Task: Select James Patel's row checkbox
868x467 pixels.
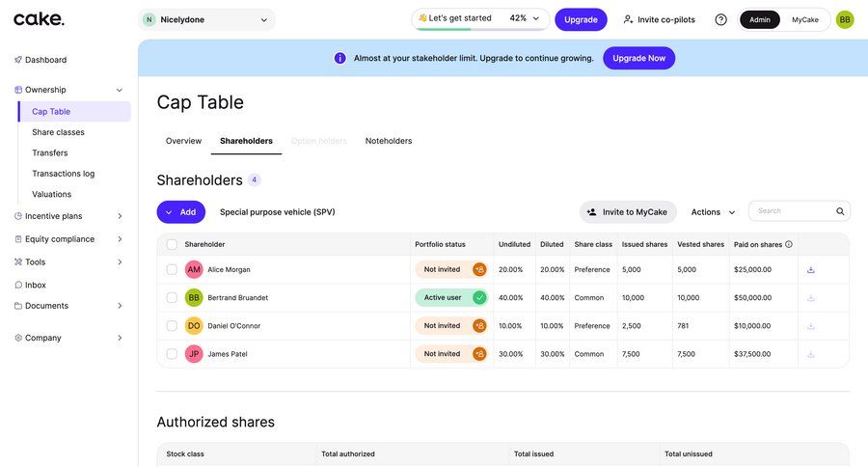Action: tap(172, 354)
